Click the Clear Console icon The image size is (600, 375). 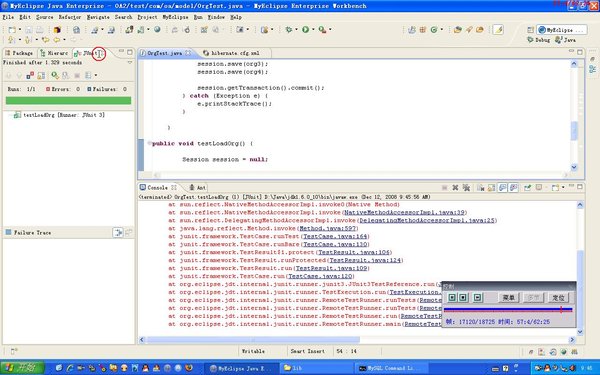481,188
